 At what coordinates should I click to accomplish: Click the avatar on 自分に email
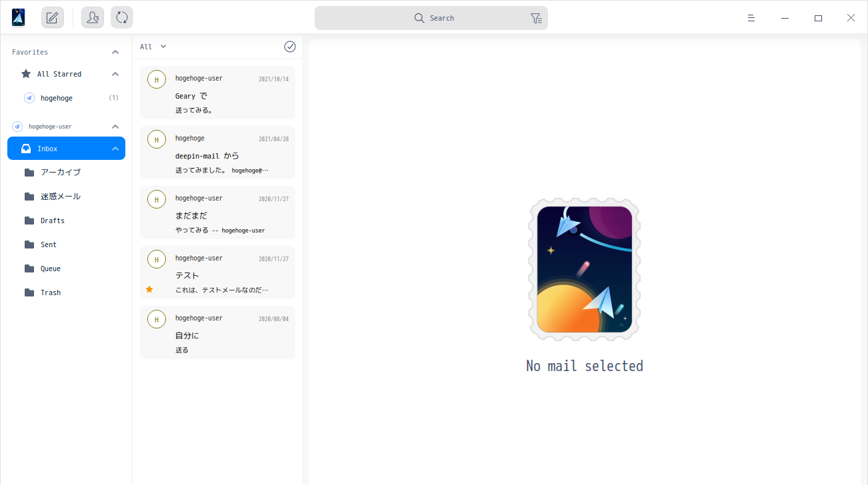pyautogui.click(x=157, y=319)
